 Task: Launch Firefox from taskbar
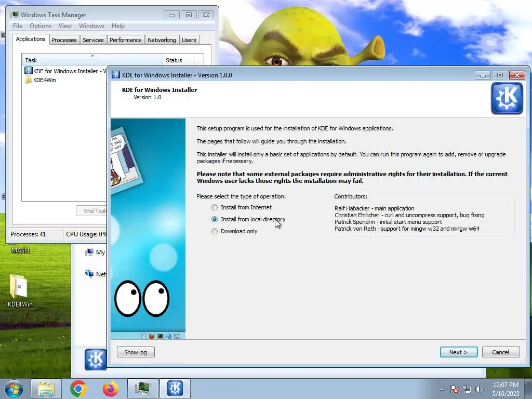[110, 389]
